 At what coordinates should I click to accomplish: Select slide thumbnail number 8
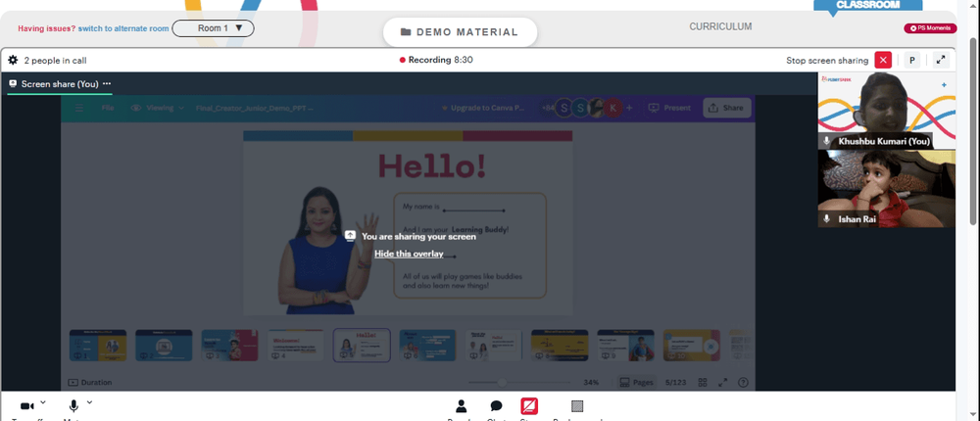560,346
